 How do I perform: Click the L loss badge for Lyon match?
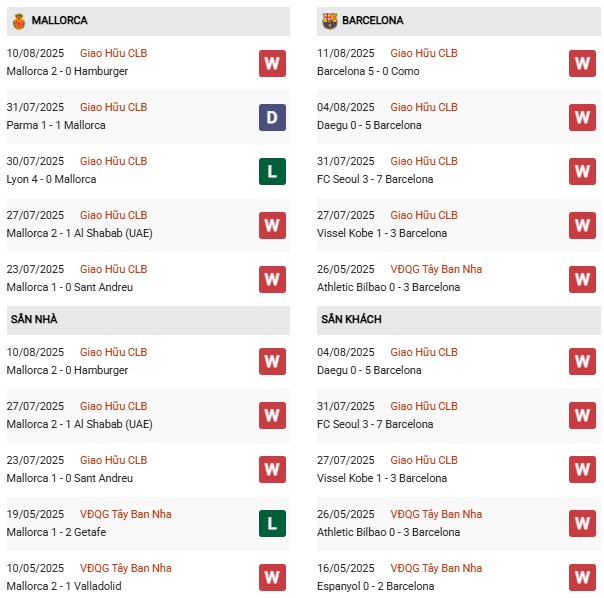click(272, 171)
